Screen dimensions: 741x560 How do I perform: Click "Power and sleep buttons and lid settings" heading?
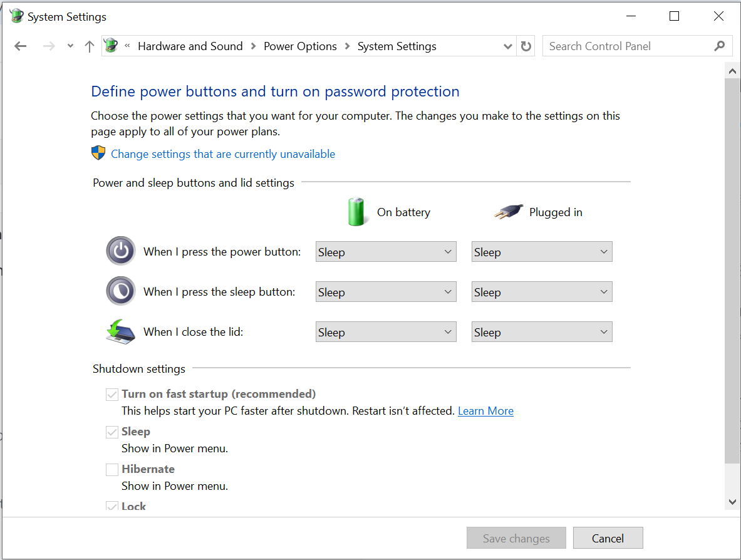(194, 183)
